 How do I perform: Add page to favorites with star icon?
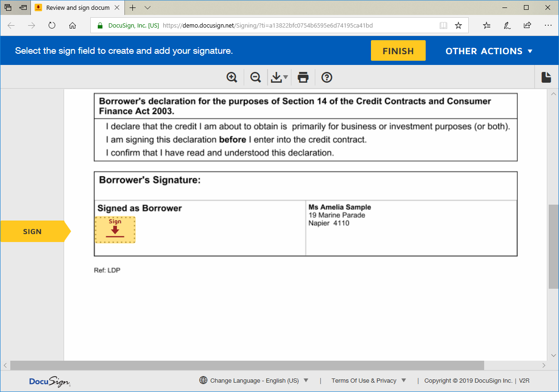click(x=458, y=26)
